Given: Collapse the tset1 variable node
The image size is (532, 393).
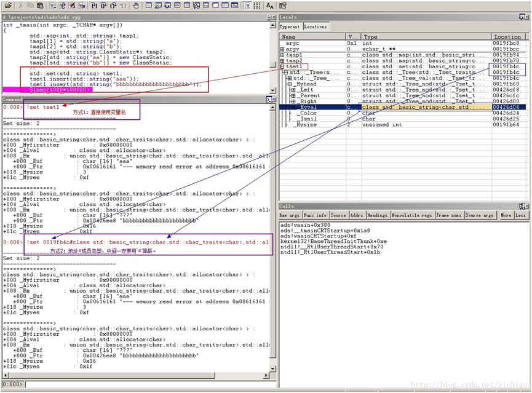Looking at the screenshot, I should pos(282,66).
